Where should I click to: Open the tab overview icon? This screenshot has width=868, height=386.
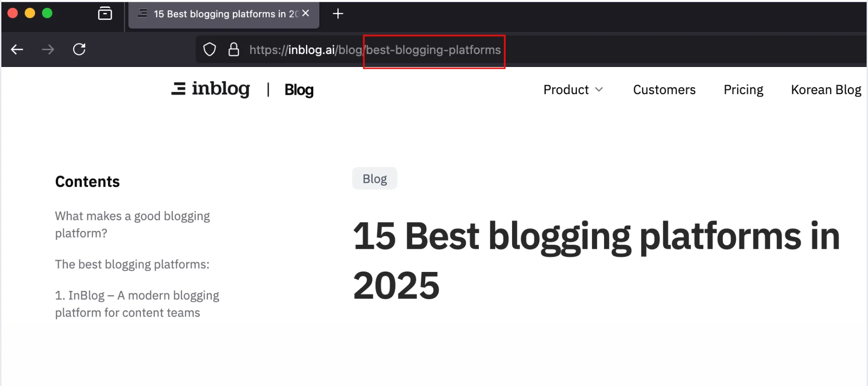point(105,14)
